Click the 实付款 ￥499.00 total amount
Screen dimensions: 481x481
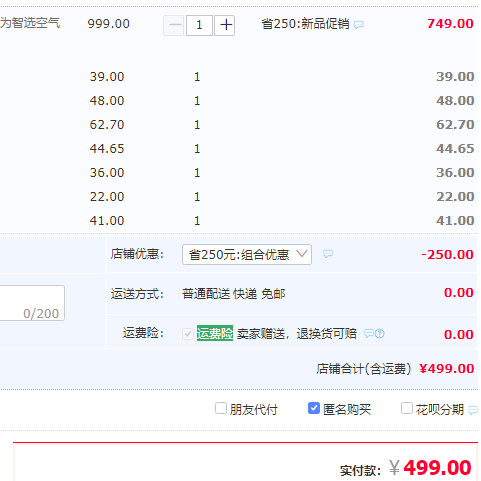coord(430,467)
